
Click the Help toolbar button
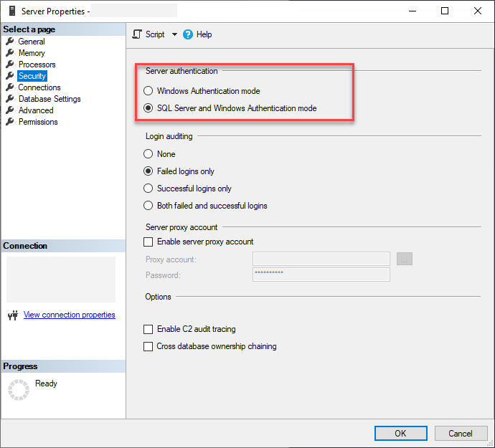coord(197,34)
